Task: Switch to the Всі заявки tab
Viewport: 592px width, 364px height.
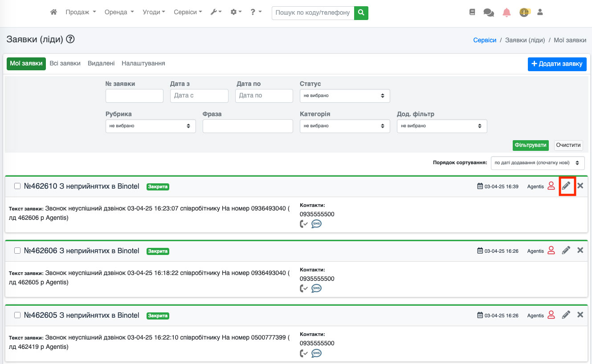Action: 65,64
